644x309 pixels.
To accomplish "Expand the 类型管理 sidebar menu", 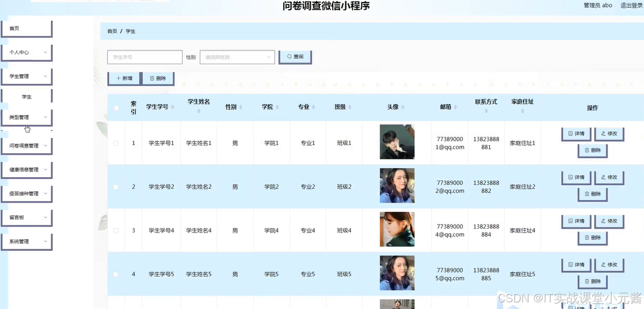I will (26, 117).
